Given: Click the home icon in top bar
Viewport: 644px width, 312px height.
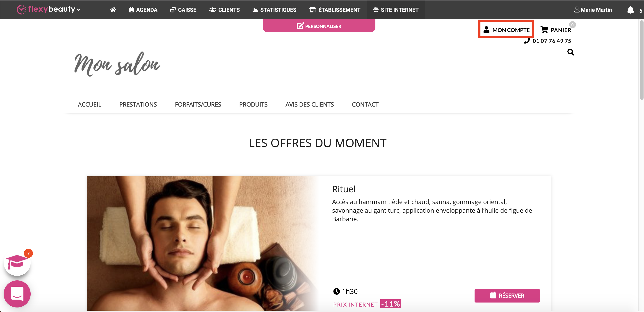Looking at the screenshot, I should click(113, 10).
